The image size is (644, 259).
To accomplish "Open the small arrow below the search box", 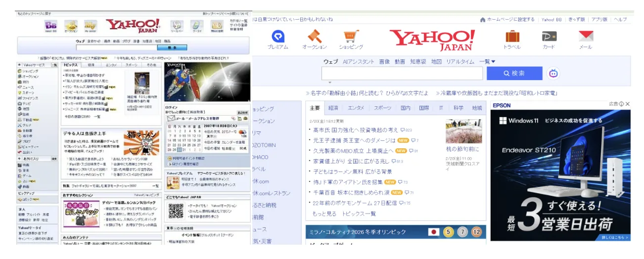I will (330, 83).
